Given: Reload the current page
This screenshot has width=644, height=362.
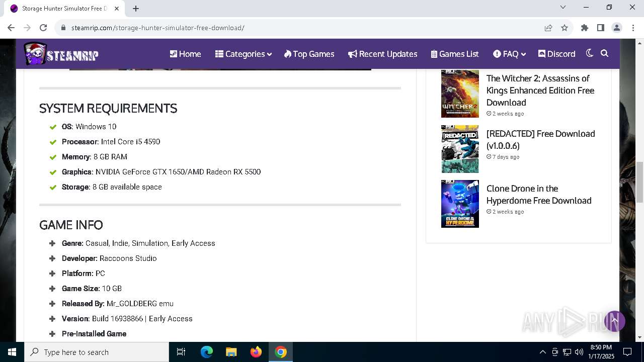Looking at the screenshot, I should click(x=43, y=28).
